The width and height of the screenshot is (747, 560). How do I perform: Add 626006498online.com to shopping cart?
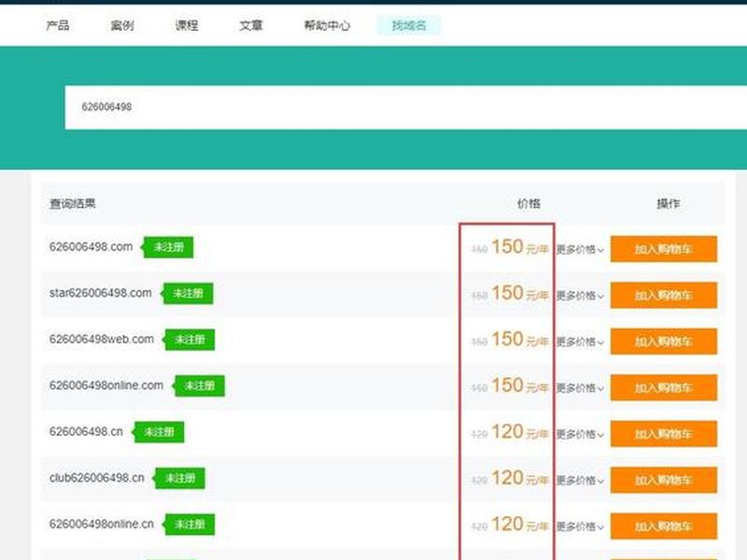tap(664, 387)
